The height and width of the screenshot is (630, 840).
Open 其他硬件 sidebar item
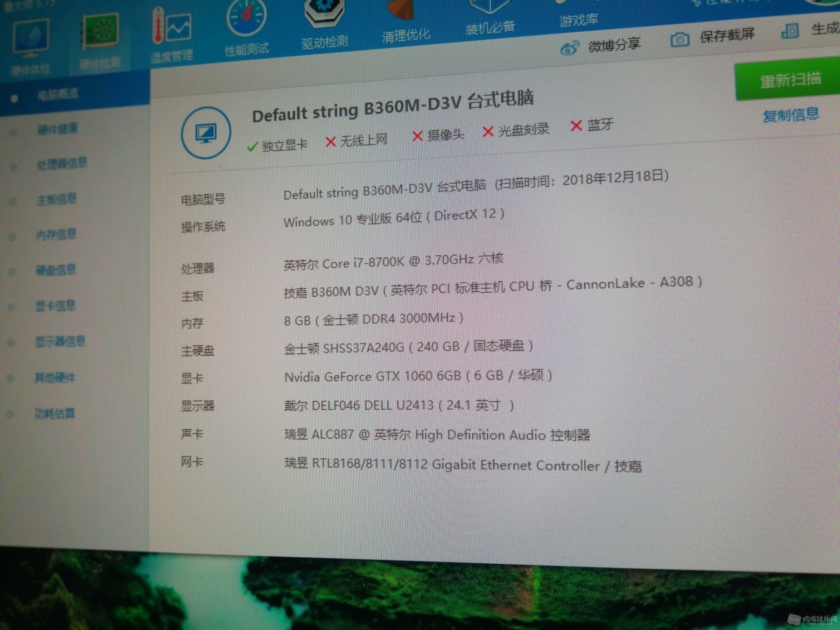(55, 377)
